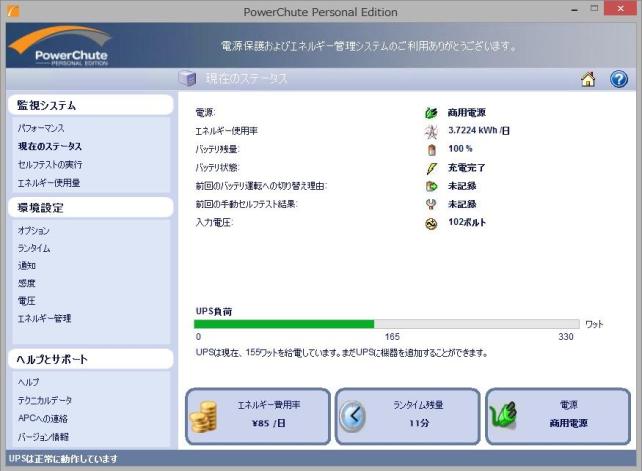The height and width of the screenshot is (471, 642).
Task: Open 通知 settings
Action: click(x=27, y=266)
